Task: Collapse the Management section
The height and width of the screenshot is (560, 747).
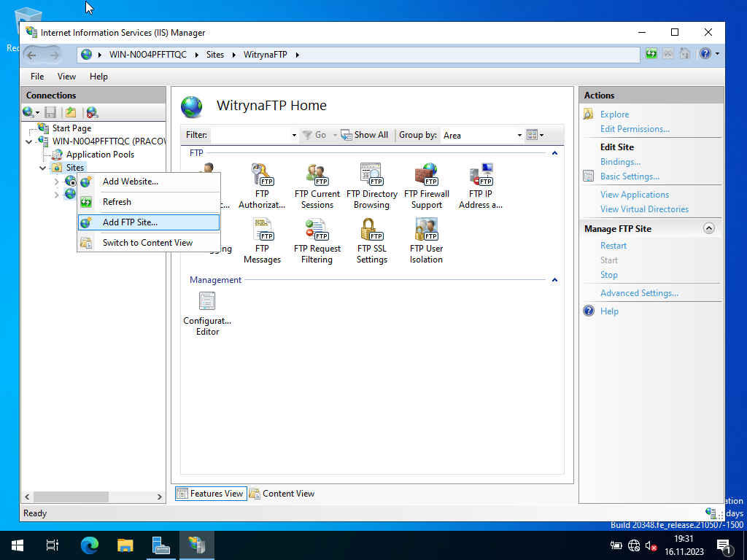Action: pyautogui.click(x=554, y=280)
